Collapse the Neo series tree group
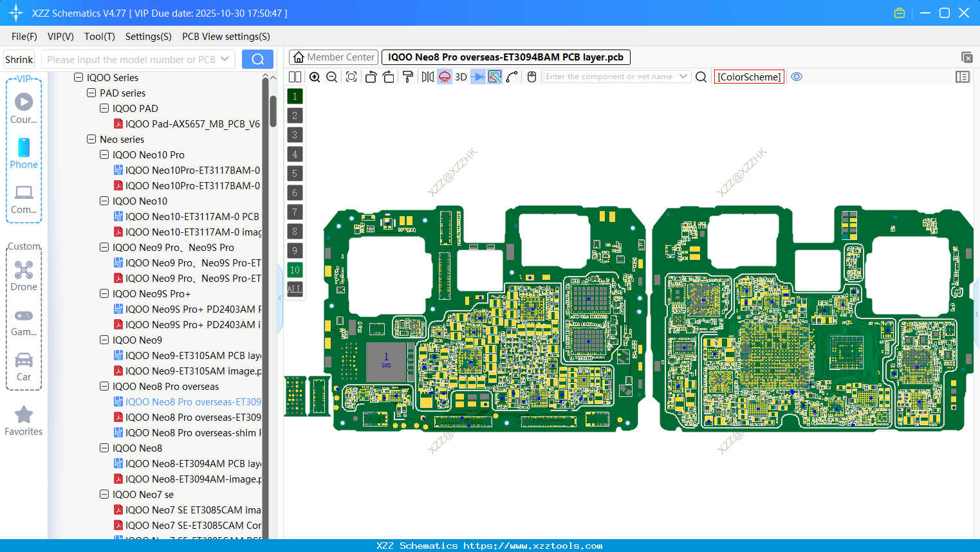Screen dimensions: 980x552 point(91,139)
